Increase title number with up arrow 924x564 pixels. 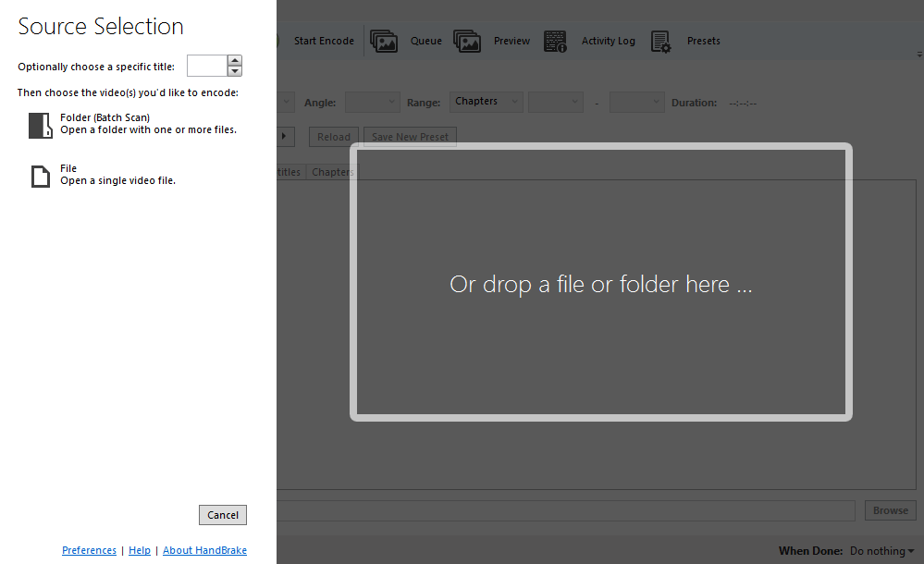(x=235, y=60)
